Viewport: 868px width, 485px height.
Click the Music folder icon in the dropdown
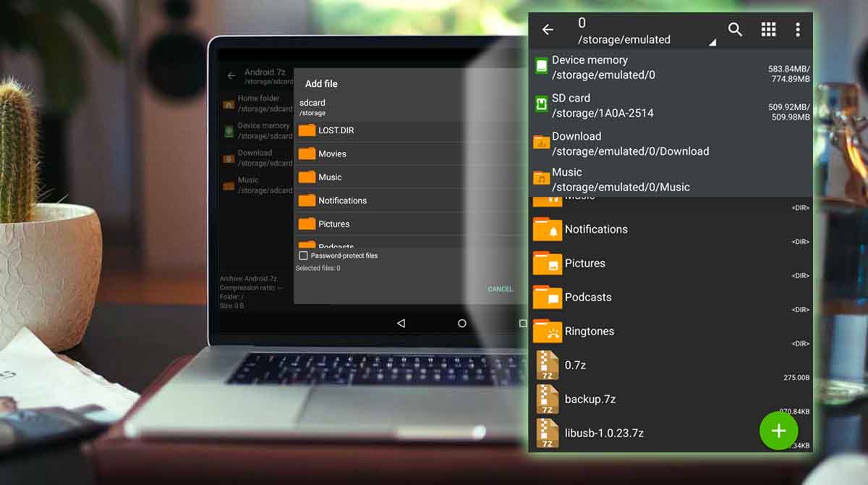(541, 178)
